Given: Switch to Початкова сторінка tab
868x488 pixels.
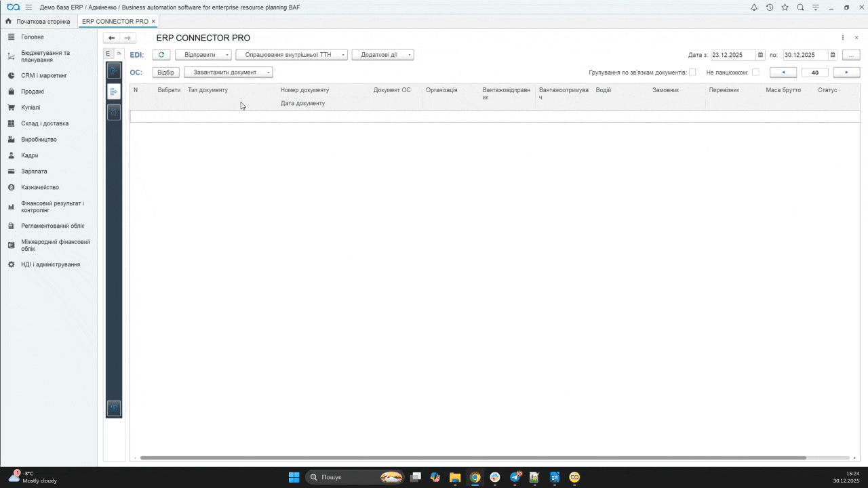Looking at the screenshot, I should 38,22.
